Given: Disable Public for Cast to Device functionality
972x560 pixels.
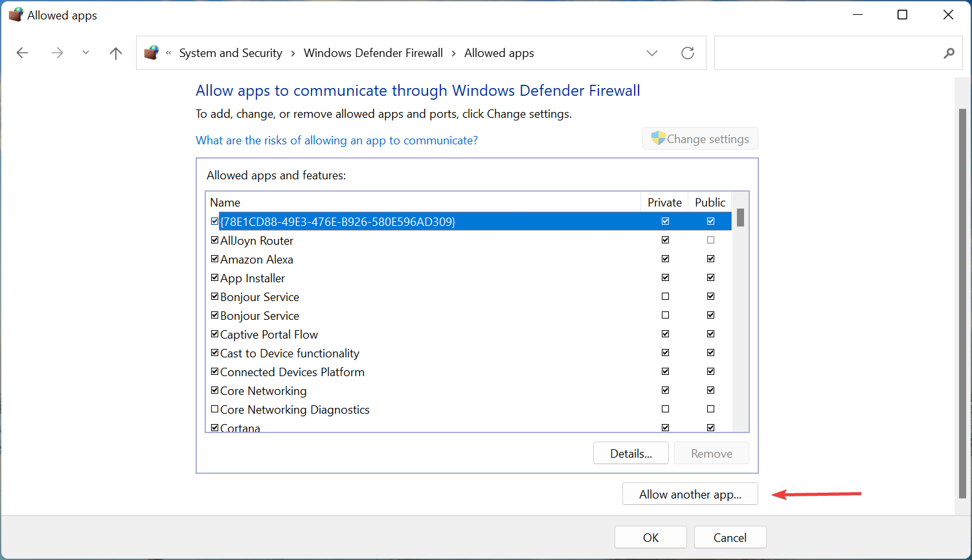Looking at the screenshot, I should pos(710,353).
